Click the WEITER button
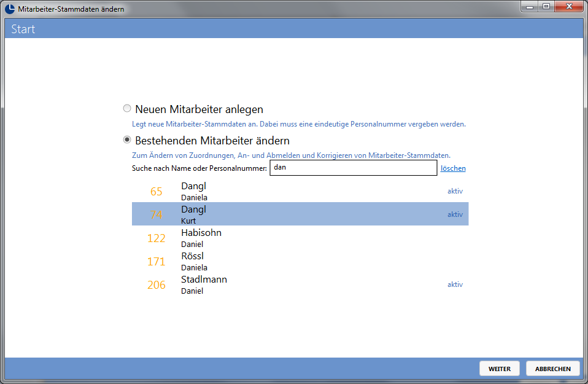588x384 pixels. pyautogui.click(x=500, y=369)
